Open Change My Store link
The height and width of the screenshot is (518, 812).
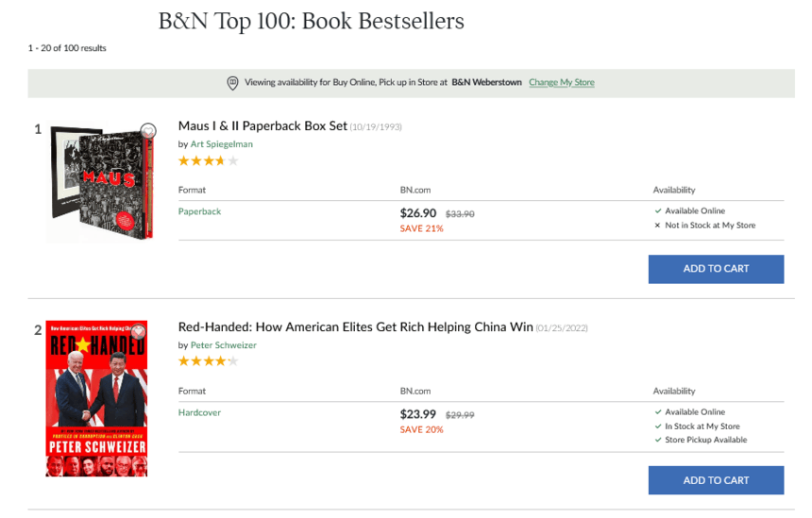(x=561, y=83)
